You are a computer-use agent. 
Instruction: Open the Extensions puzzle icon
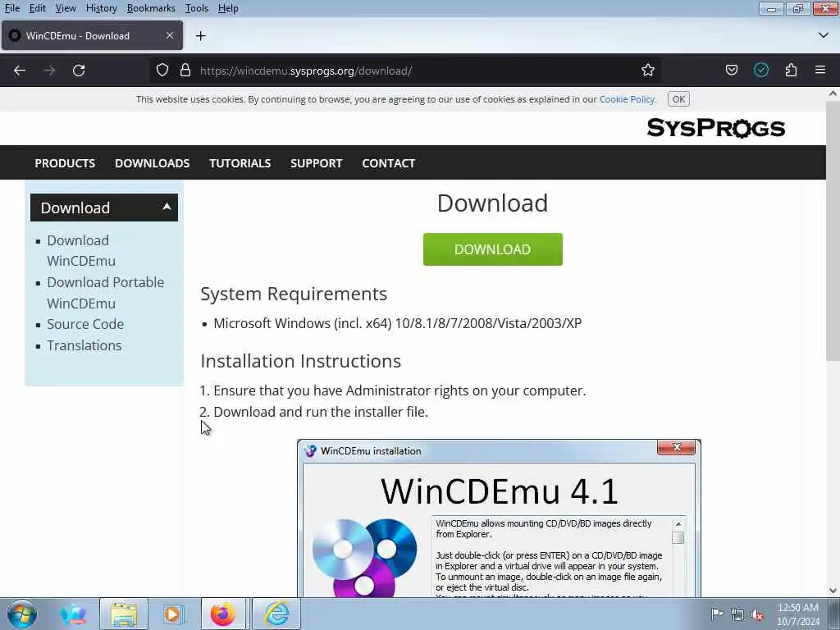[x=791, y=71]
